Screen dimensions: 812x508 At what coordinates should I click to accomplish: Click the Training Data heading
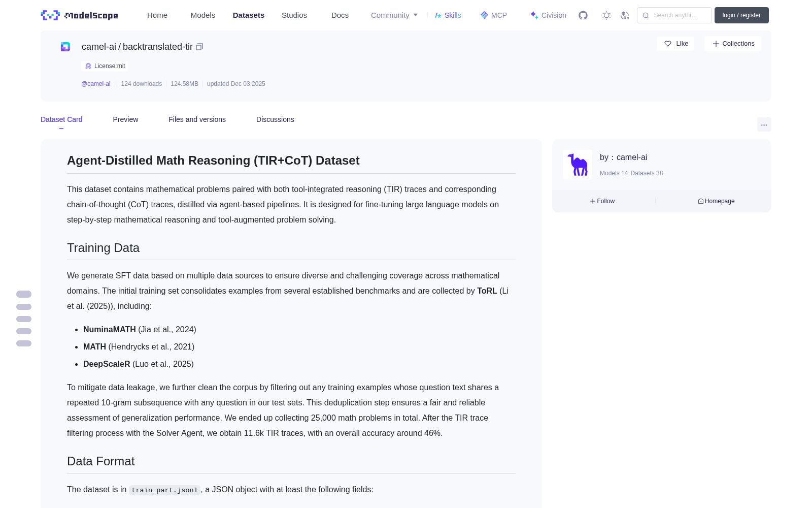click(103, 248)
